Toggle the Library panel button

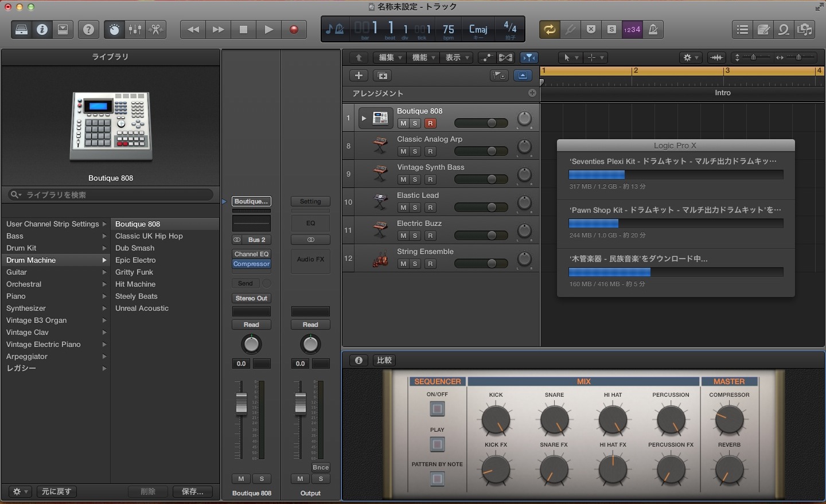coord(21,30)
